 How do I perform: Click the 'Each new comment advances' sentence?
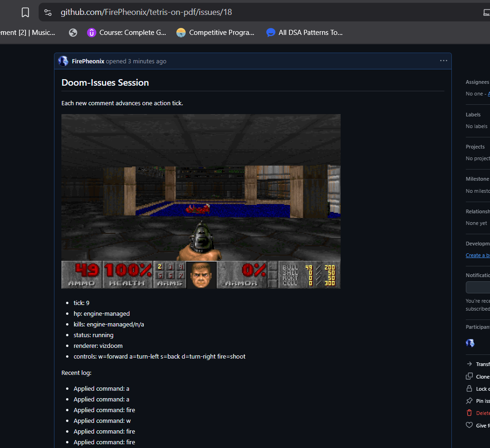click(x=122, y=103)
